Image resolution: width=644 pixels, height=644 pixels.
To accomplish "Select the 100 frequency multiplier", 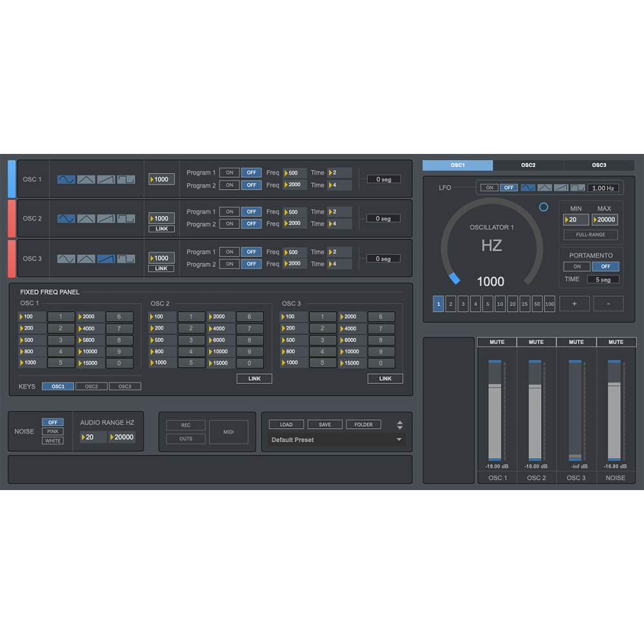I will [x=549, y=303].
